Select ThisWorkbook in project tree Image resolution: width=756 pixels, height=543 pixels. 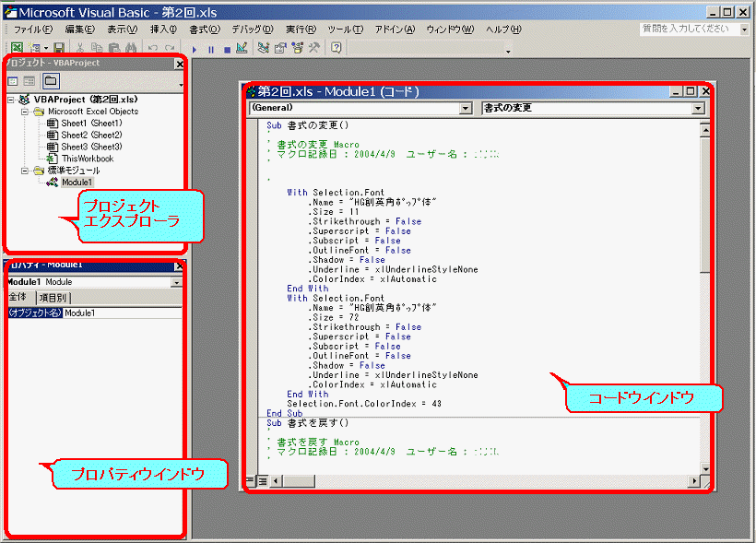pos(88,159)
